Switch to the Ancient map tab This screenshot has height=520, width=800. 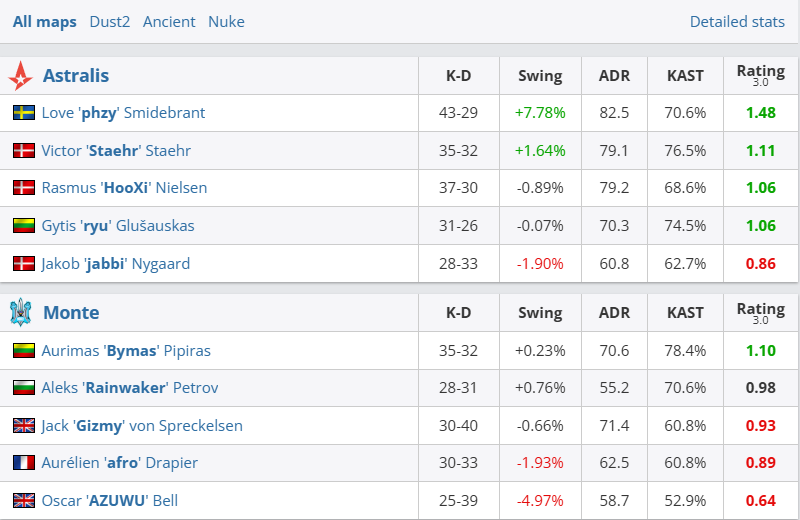pyautogui.click(x=169, y=21)
